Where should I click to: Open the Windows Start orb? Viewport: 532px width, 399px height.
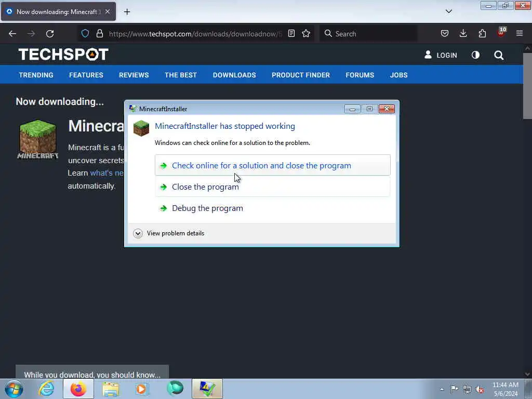point(14,389)
